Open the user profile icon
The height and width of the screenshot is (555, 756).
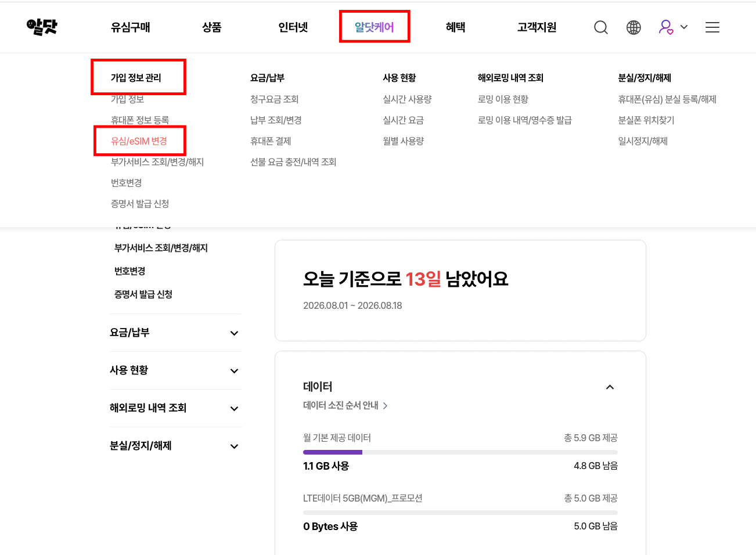[666, 27]
